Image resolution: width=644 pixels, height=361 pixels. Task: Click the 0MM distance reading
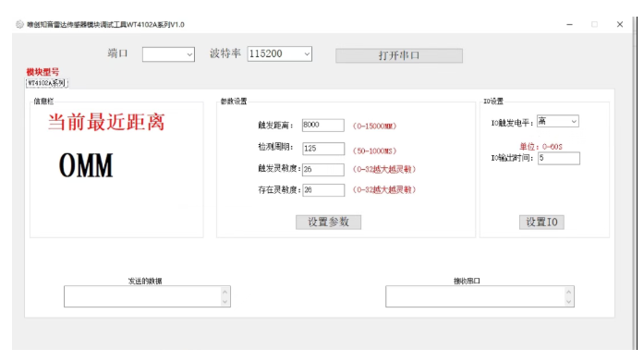click(x=86, y=166)
